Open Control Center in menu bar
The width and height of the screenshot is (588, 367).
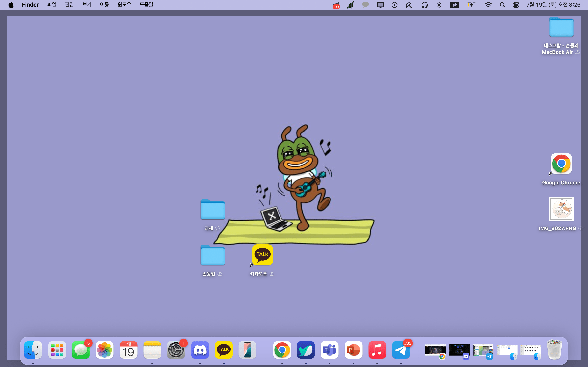516,5
